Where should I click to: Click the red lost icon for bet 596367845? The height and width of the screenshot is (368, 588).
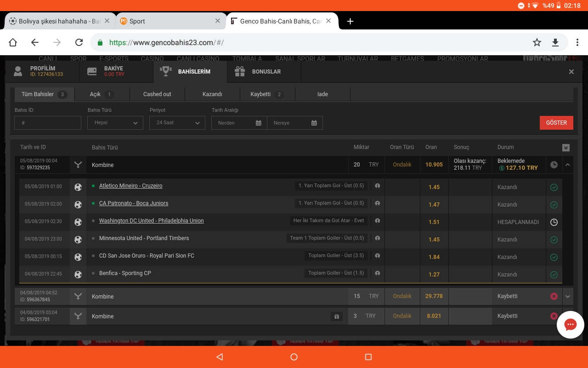[x=554, y=296]
